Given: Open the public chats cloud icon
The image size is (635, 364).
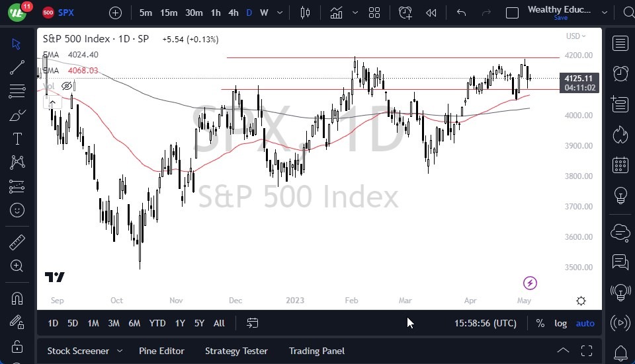Looking at the screenshot, I should coord(620,233).
